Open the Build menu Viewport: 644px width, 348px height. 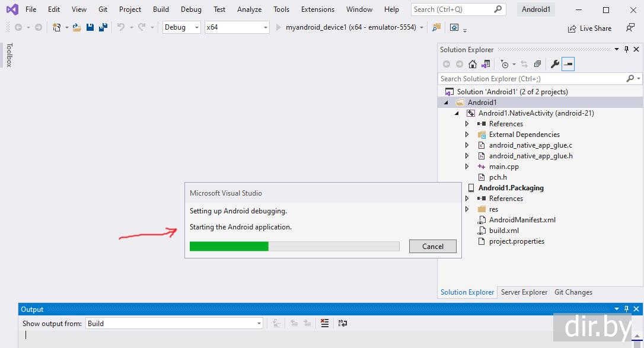tap(161, 9)
